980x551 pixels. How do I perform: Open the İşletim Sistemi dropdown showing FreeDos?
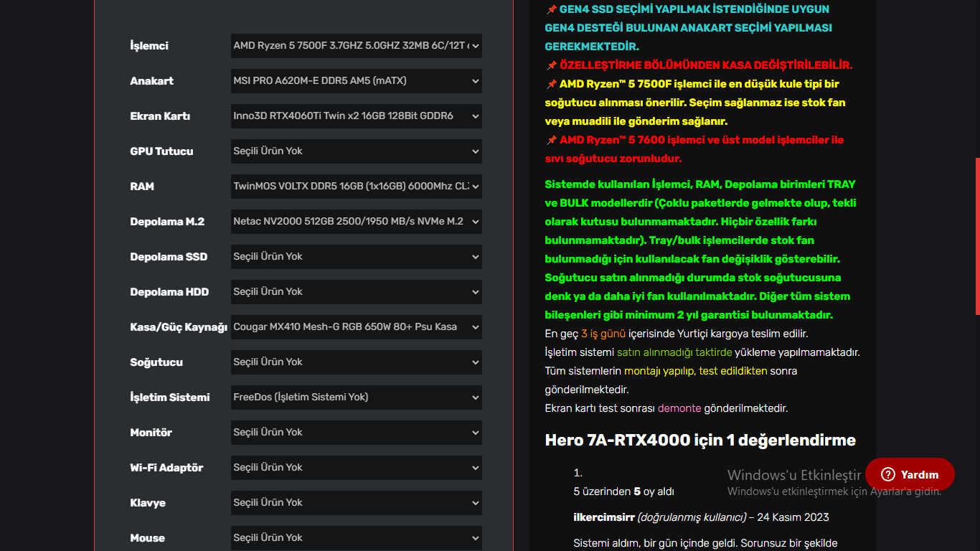[357, 397]
